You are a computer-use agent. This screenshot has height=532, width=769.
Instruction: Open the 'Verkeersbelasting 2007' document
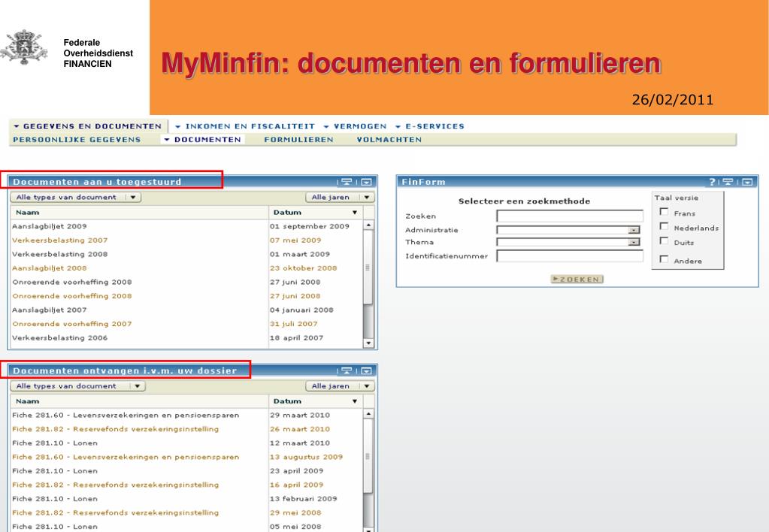click(x=60, y=240)
